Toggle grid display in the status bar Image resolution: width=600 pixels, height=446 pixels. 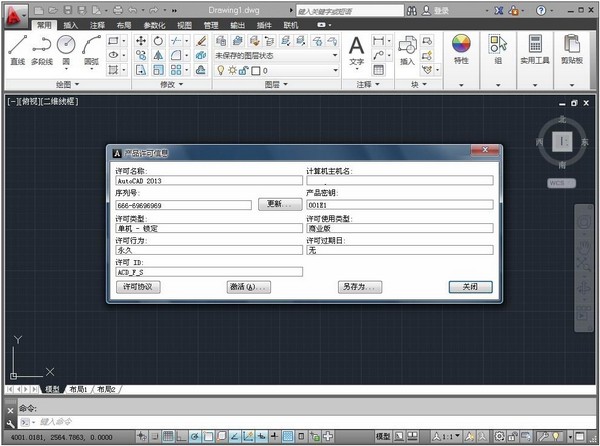(x=168, y=437)
